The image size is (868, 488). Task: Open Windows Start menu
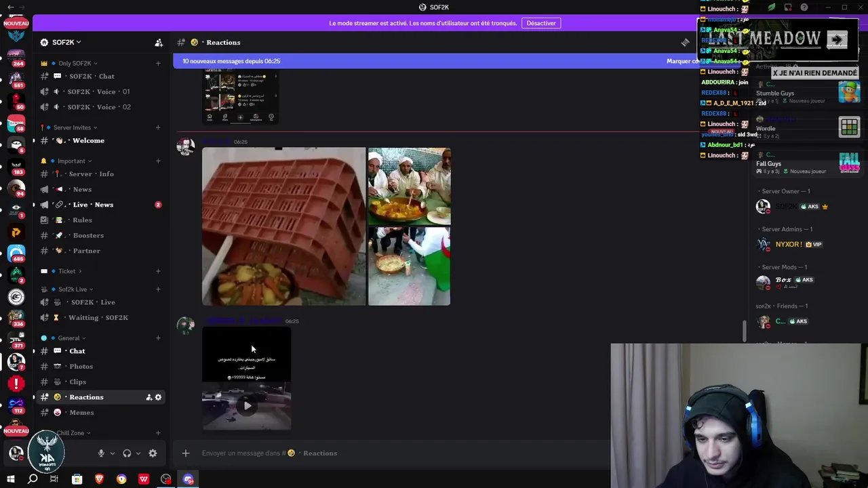[x=10, y=479]
